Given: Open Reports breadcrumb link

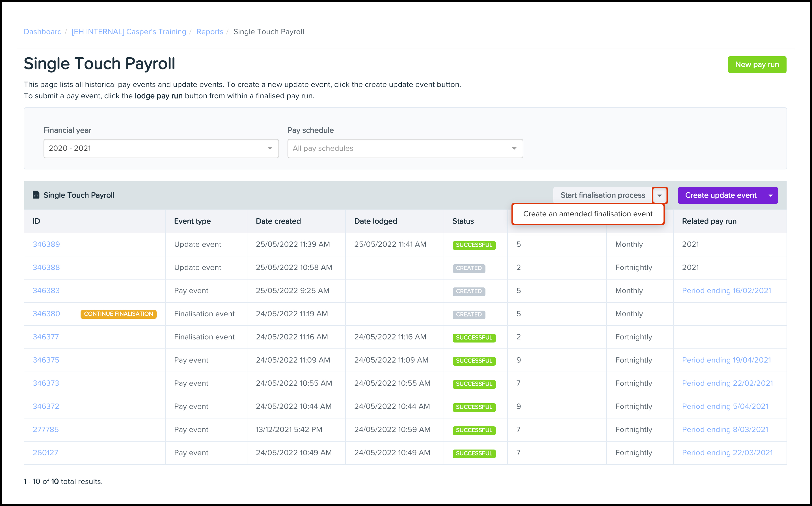Looking at the screenshot, I should 210,31.
